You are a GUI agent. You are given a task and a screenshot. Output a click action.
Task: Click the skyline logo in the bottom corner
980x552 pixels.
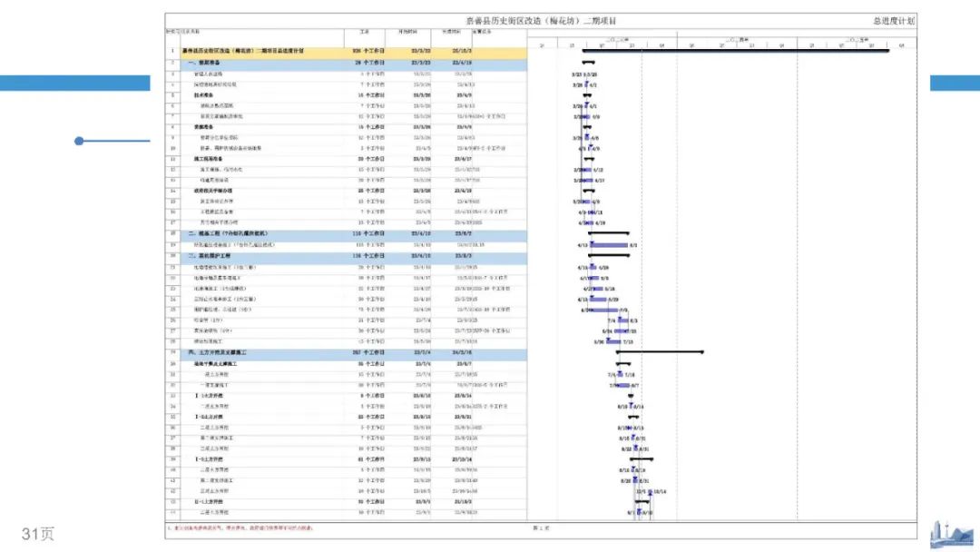(951, 535)
